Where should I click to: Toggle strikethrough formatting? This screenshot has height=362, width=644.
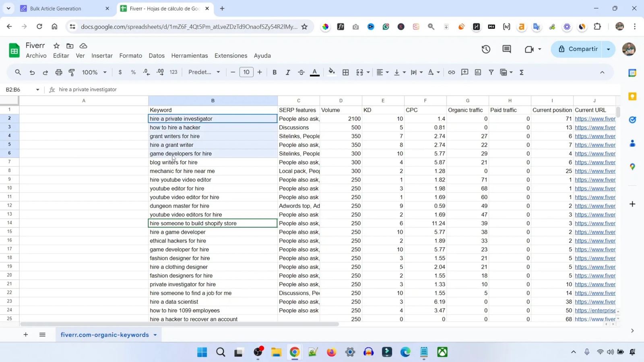tap(301, 72)
